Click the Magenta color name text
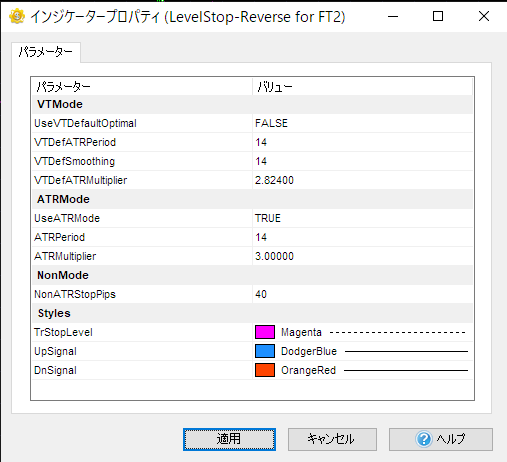Screen dimensions: 507x462 click(301, 332)
